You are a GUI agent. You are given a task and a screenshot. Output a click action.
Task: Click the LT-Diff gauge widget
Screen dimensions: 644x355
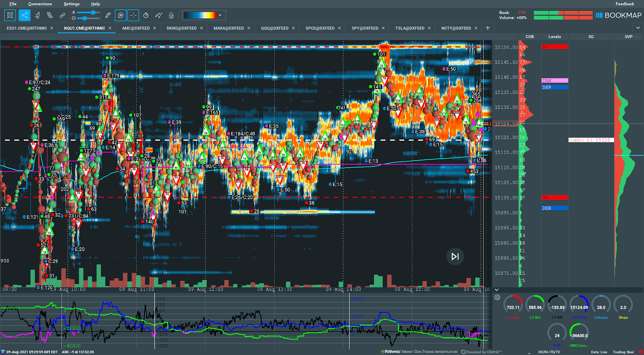(x=557, y=307)
